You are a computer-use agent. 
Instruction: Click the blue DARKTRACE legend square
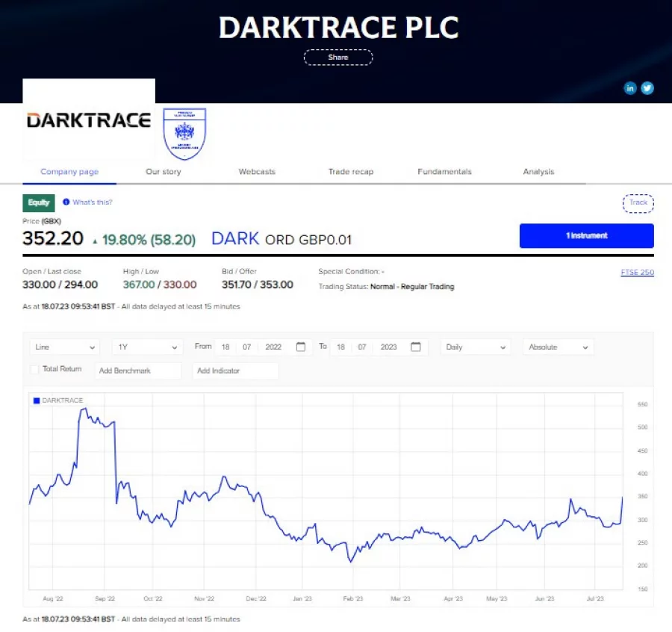click(x=37, y=401)
